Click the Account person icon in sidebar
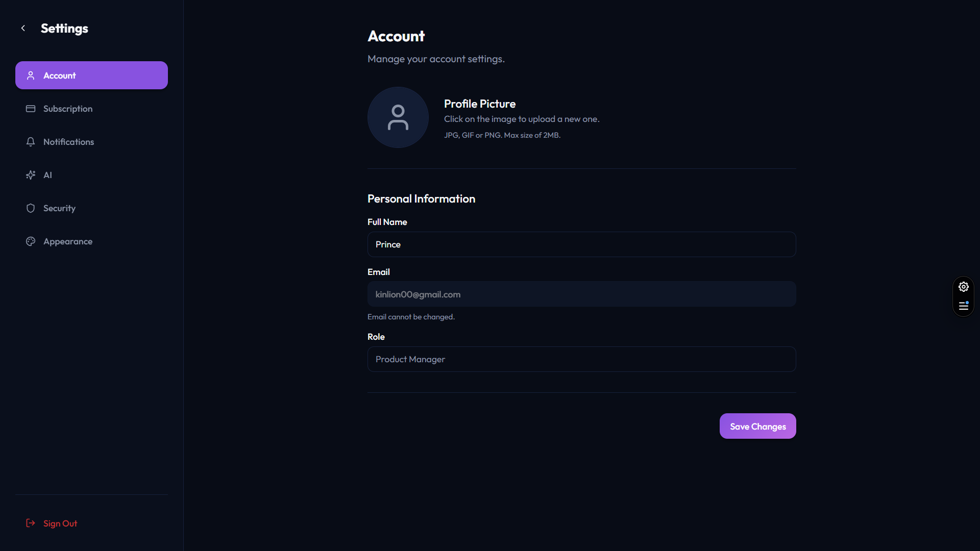 point(31,76)
